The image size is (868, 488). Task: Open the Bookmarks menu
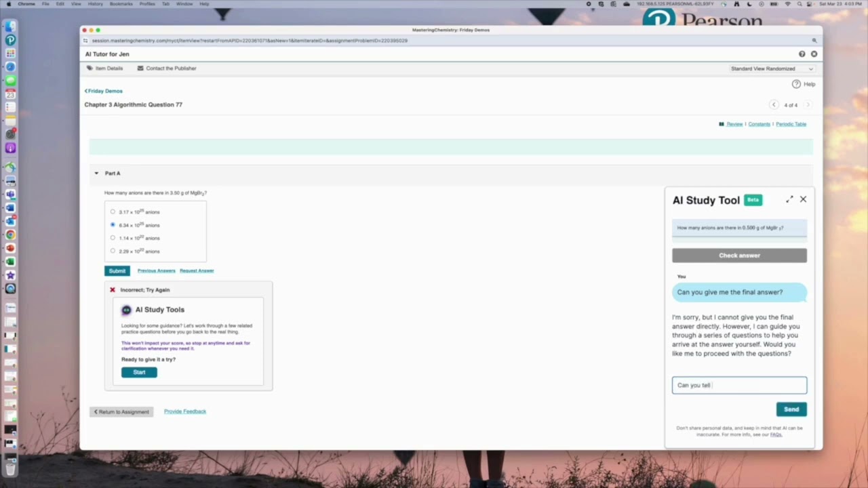click(x=121, y=4)
